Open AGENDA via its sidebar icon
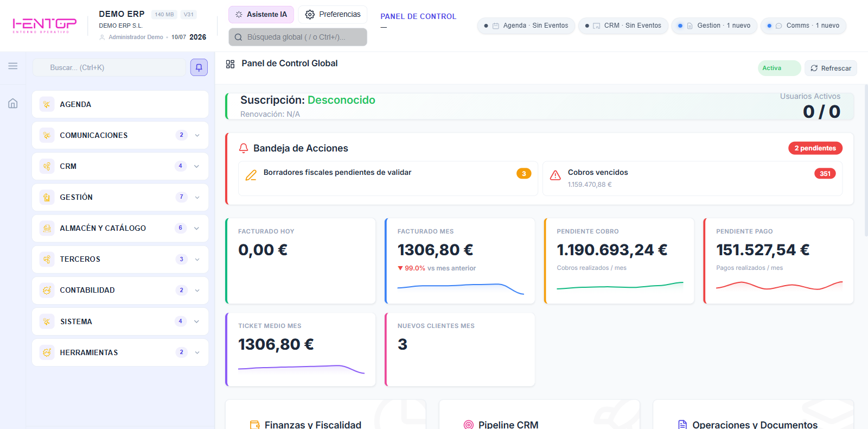This screenshot has height=429, width=868. click(x=47, y=104)
